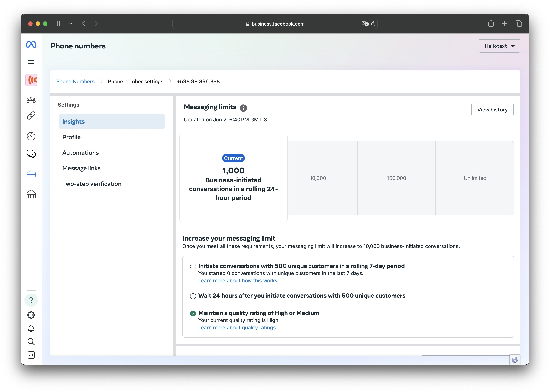
Task: Select the Automations settings tab
Action: [x=112, y=153]
